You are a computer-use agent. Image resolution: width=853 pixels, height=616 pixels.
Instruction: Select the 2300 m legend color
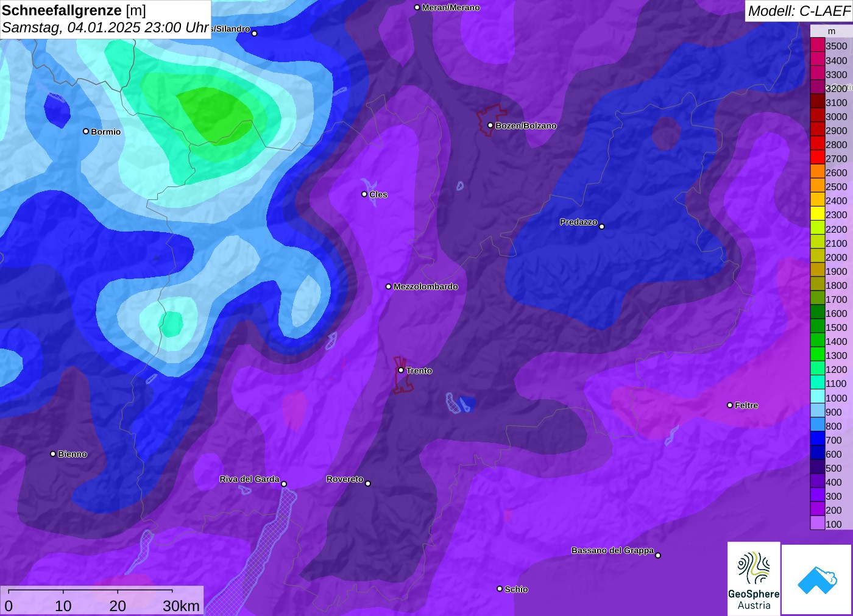tap(818, 214)
